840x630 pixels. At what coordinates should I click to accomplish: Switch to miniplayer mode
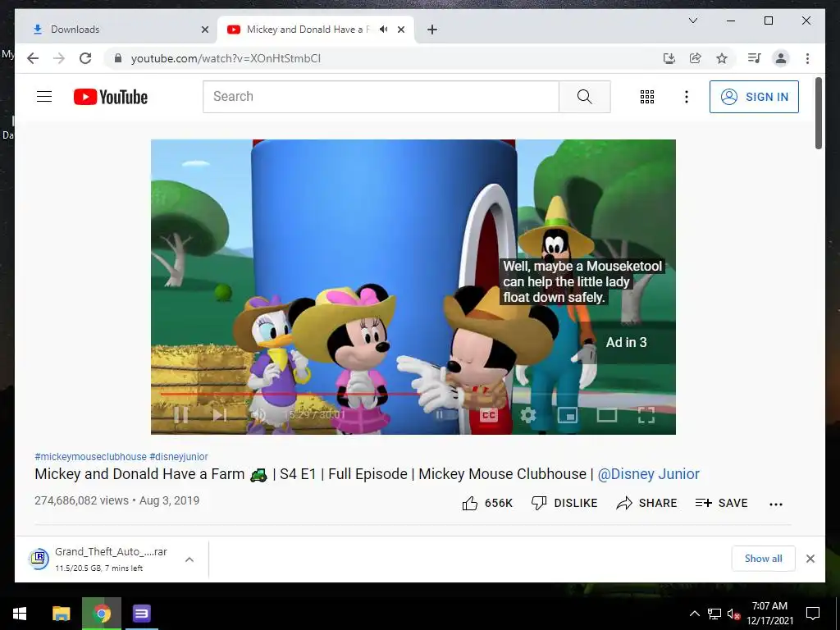[568, 414]
